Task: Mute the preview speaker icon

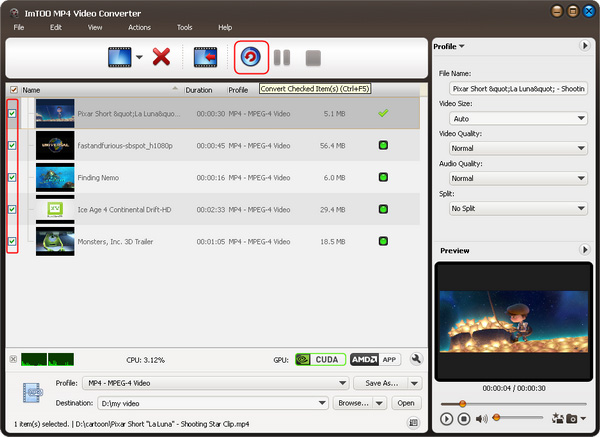Action: [x=481, y=419]
